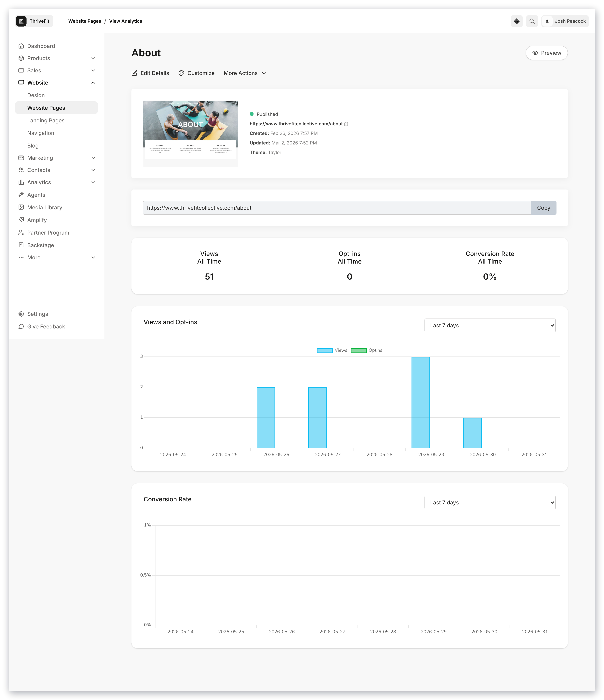Click the Marketing envelope icon
Image resolution: width=604 pixels, height=700 pixels.
tap(21, 158)
